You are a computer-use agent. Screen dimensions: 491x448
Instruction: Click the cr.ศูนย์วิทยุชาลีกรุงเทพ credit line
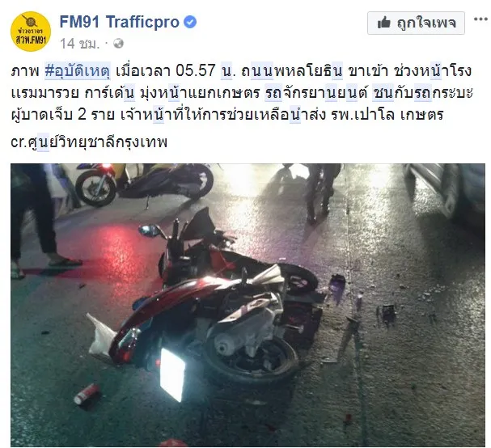(x=89, y=142)
